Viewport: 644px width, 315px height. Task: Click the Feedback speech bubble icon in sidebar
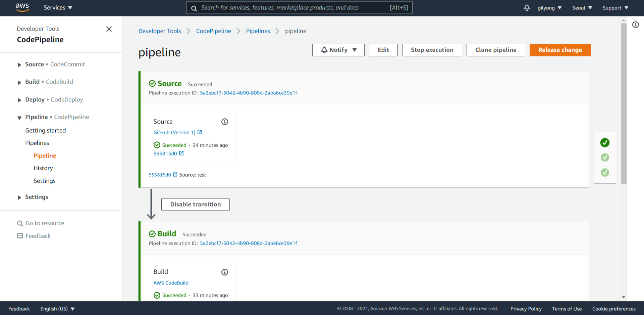click(20, 236)
